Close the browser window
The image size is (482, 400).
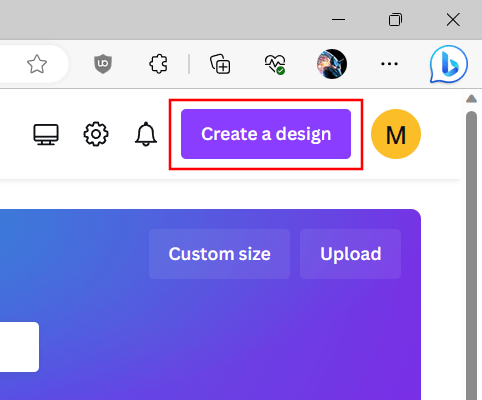[x=453, y=20]
